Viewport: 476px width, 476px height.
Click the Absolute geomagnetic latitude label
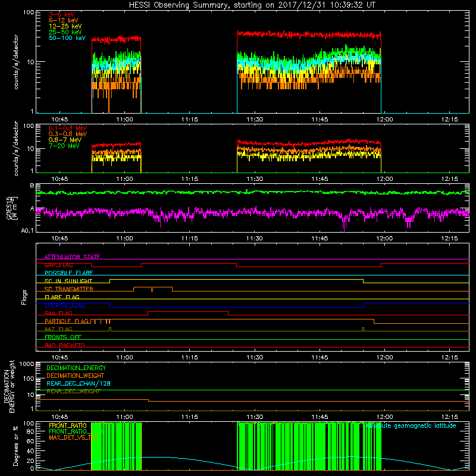click(411, 425)
